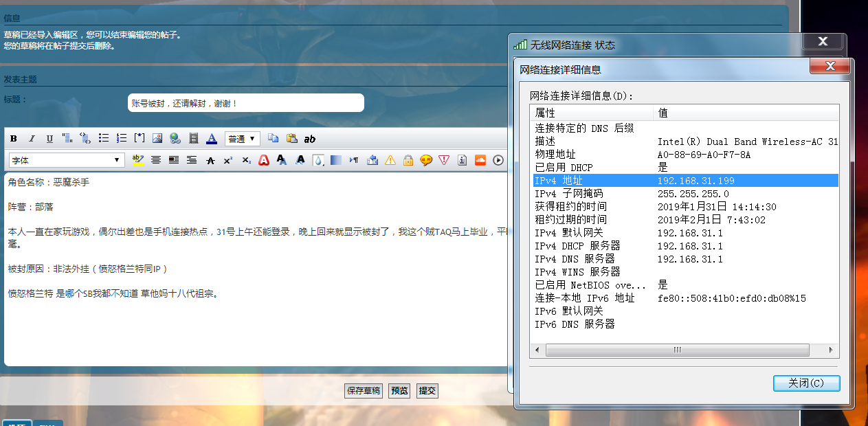Viewport: 868px width, 426px height.
Task: Toggle bold formatting in the editor
Action: (13, 139)
